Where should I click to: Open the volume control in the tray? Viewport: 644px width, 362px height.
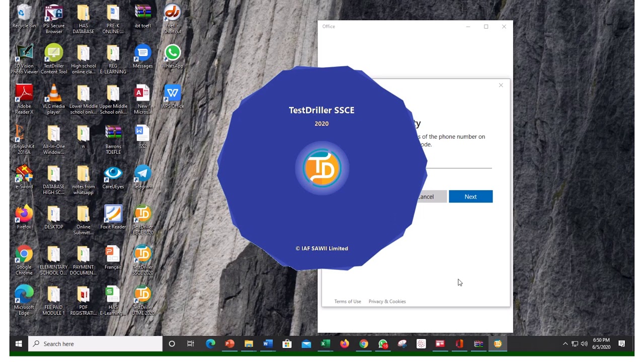[x=584, y=344]
